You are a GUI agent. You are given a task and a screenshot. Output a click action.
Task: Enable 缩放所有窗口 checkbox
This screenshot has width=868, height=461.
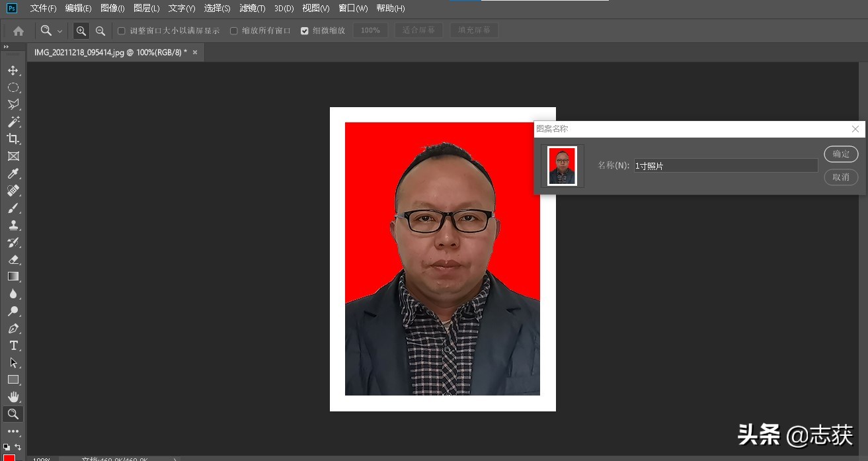[233, 30]
